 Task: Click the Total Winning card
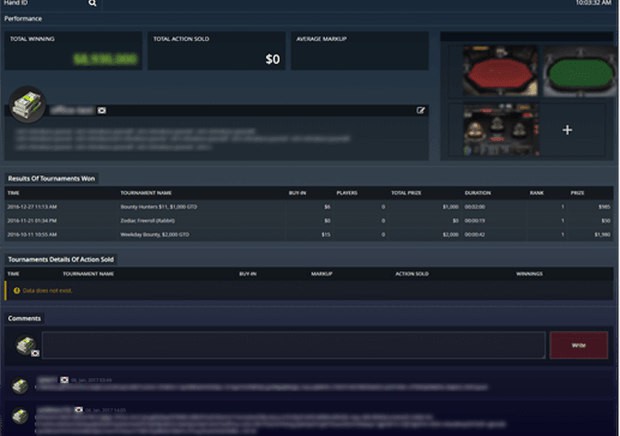point(73,51)
